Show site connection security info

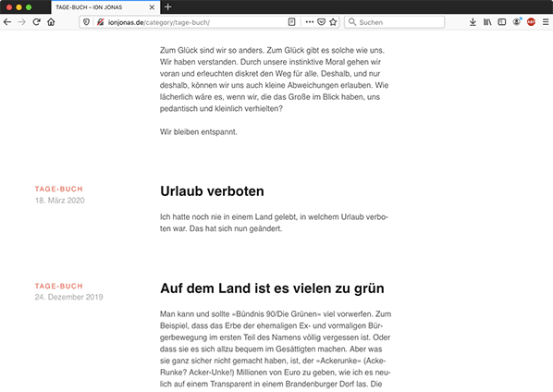click(101, 22)
